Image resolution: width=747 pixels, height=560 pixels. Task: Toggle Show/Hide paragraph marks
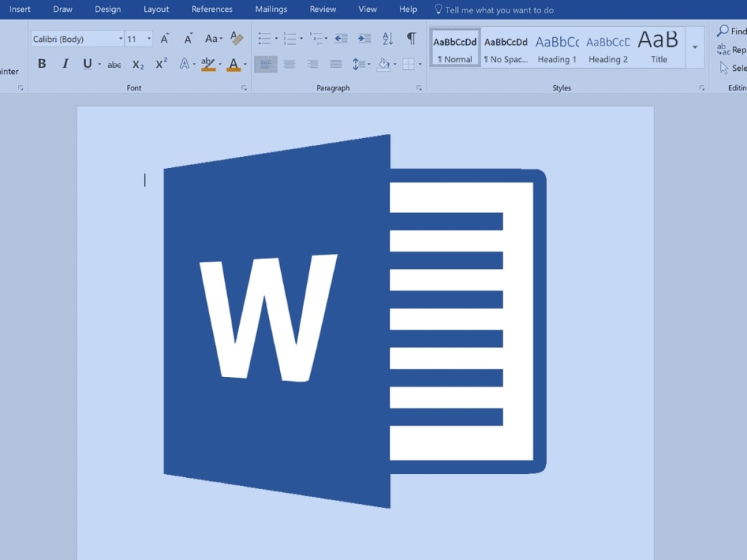[411, 38]
